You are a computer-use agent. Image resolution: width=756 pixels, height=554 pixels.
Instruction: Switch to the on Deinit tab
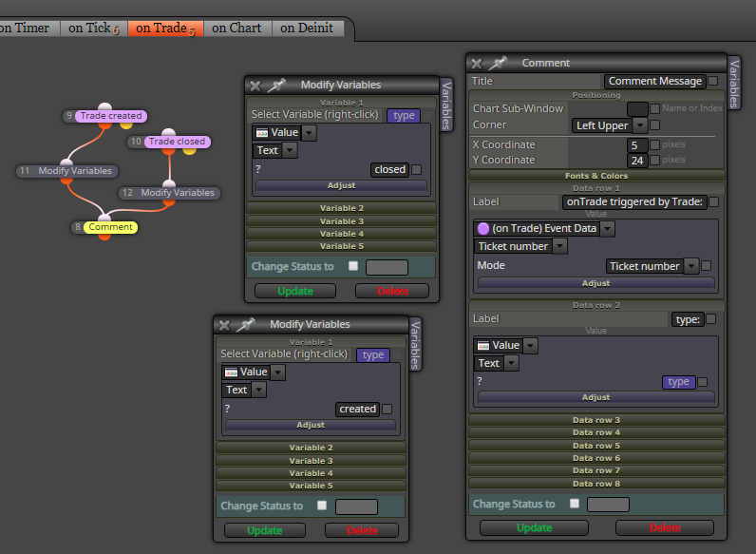tap(307, 28)
